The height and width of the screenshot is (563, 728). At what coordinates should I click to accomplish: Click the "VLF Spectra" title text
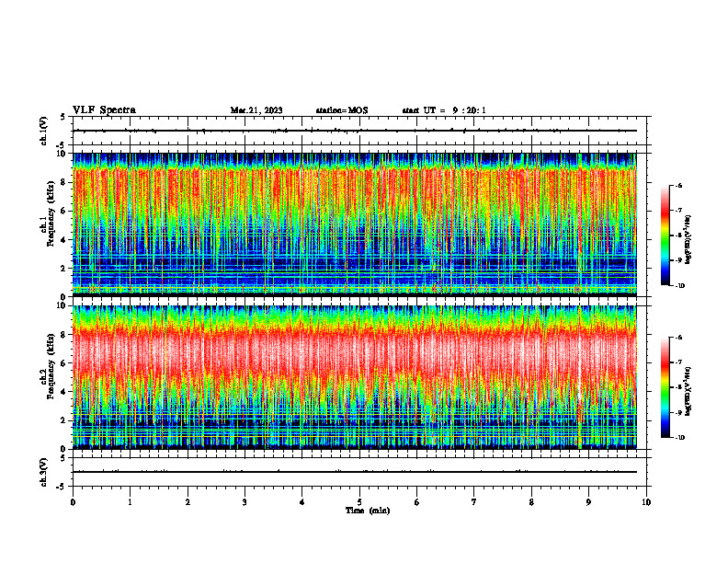[x=104, y=110]
